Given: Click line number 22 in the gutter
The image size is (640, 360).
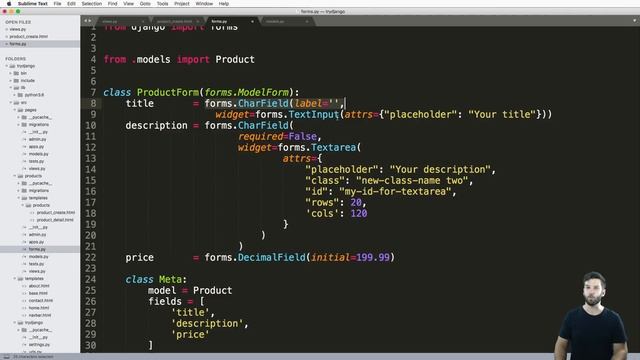Looking at the screenshot, I should click(x=91, y=258).
